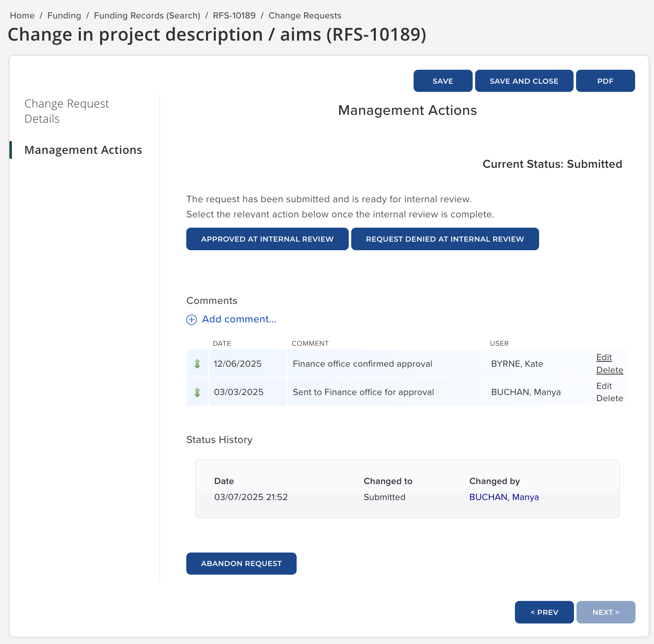Approve the request at internal review
Viewport: 654px width, 644px height.
pos(267,239)
